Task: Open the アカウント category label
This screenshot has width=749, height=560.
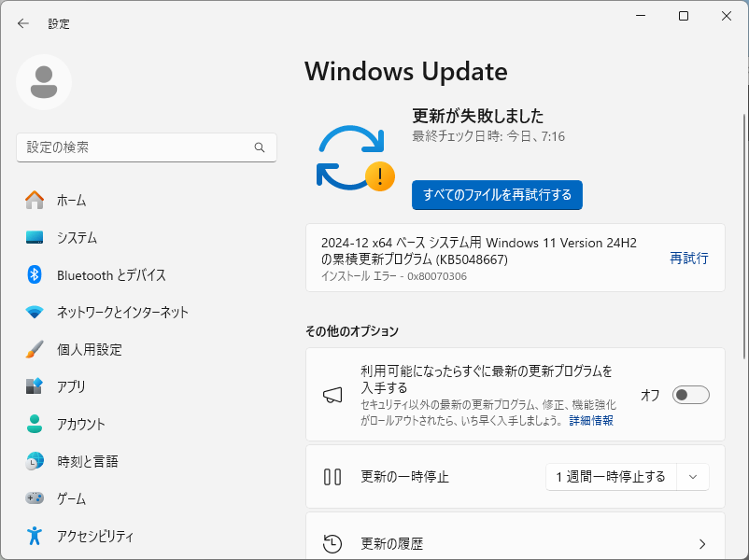Action: [80, 424]
